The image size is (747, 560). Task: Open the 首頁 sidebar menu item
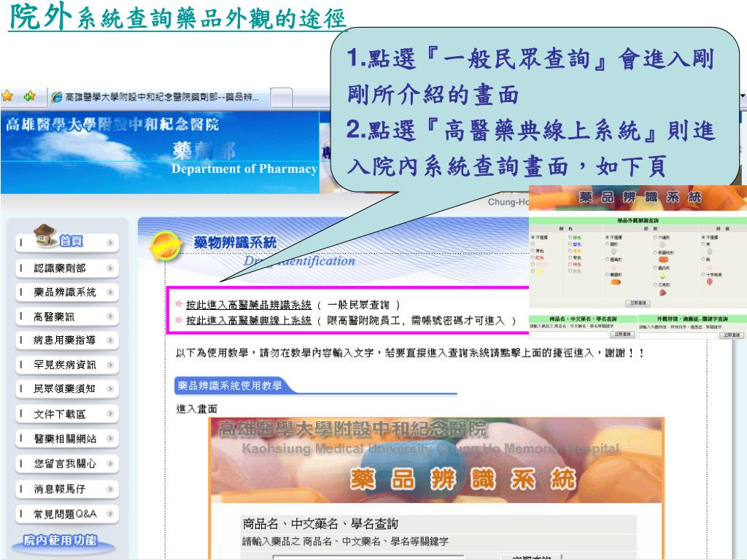click(x=67, y=242)
